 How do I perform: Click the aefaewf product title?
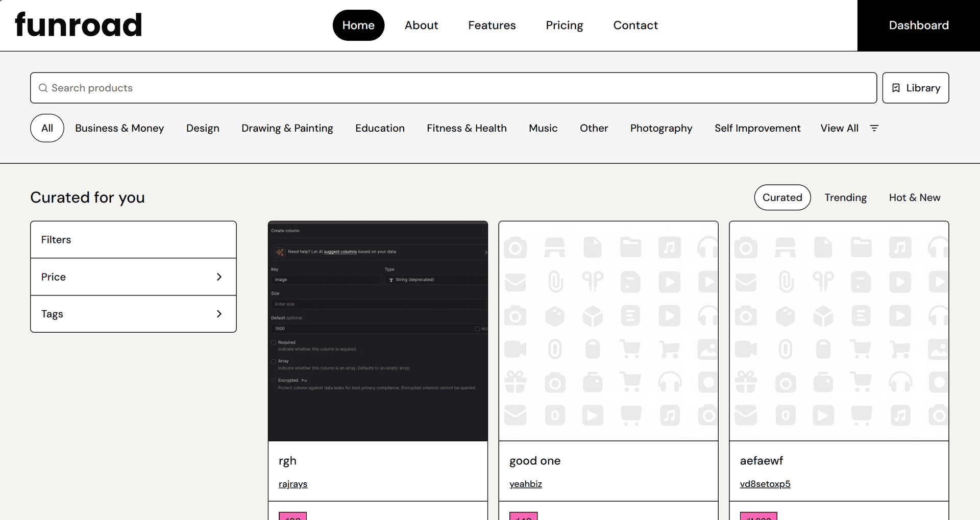click(x=762, y=461)
